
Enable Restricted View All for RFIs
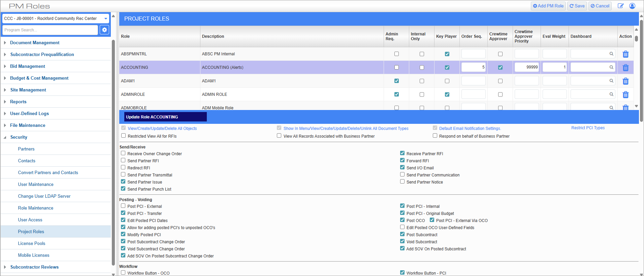pyautogui.click(x=124, y=136)
